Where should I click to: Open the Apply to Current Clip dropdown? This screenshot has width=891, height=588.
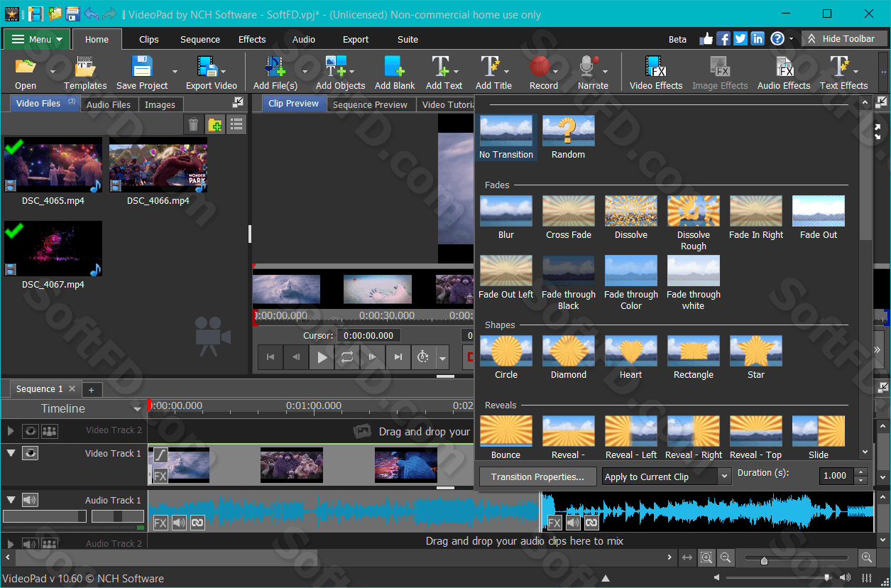pyautogui.click(x=667, y=477)
